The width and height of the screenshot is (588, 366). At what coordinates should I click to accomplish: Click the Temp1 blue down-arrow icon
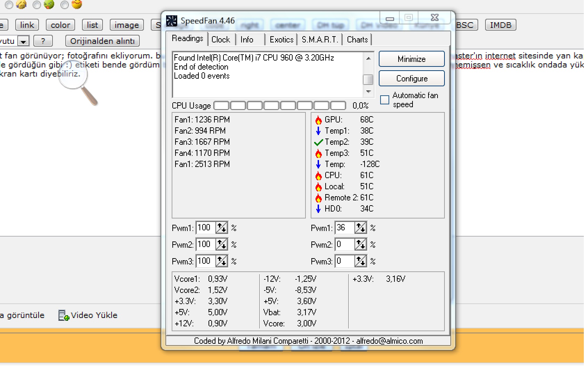click(x=318, y=131)
